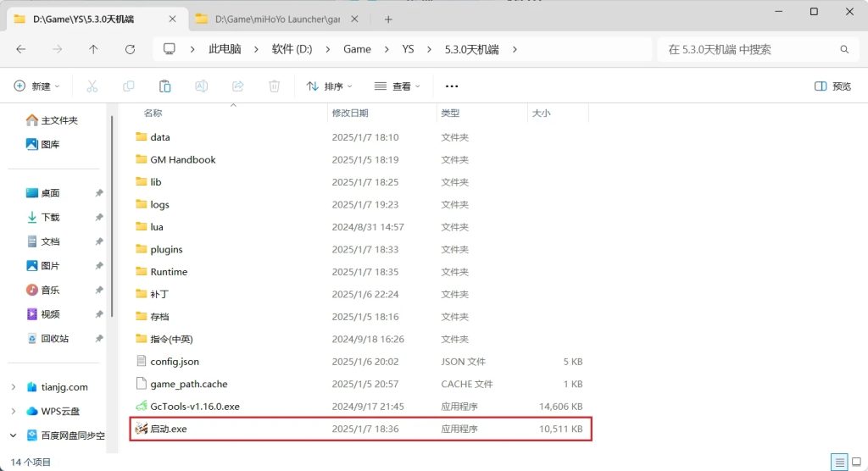Expand the tianjg.com tree node
The width and height of the screenshot is (868, 471).
coord(14,387)
